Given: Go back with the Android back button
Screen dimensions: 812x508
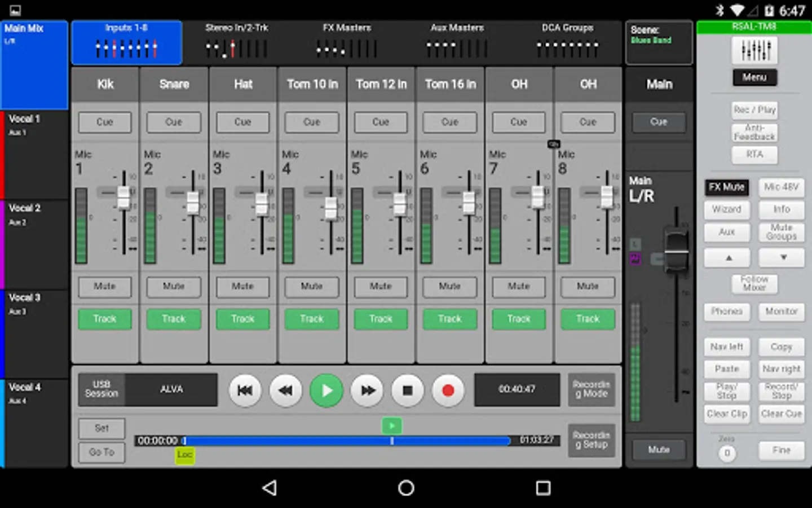Looking at the screenshot, I should click(270, 488).
